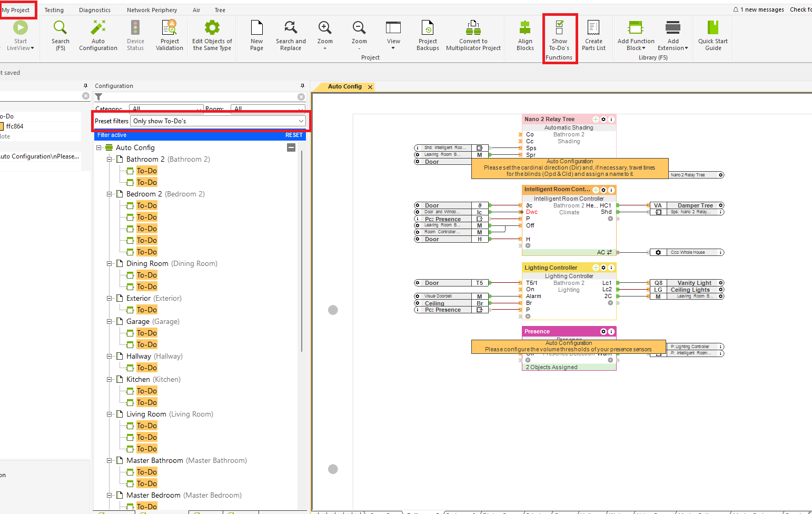
Task: Create a New Page
Action: pos(256,28)
